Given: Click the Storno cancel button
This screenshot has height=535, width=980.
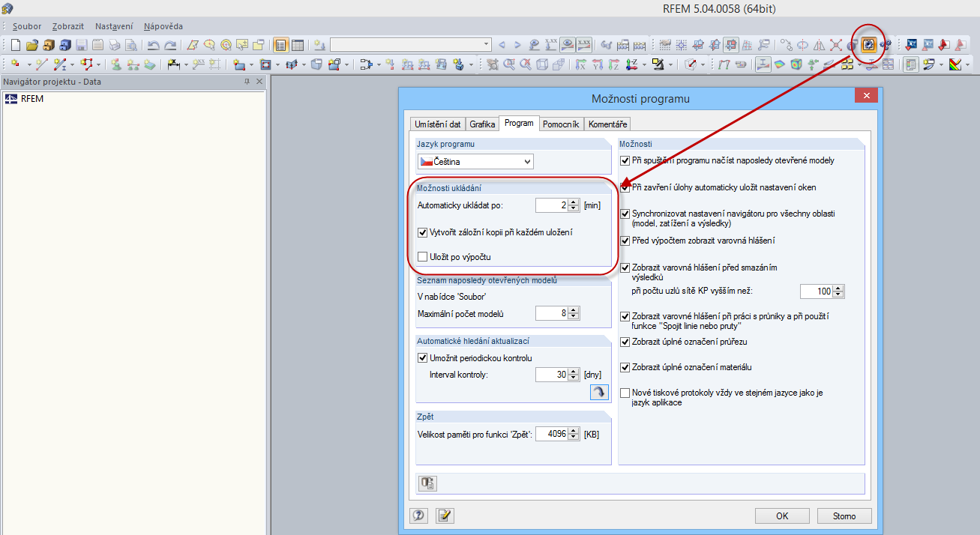Looking at the screenshot, I should coord(844,516).
